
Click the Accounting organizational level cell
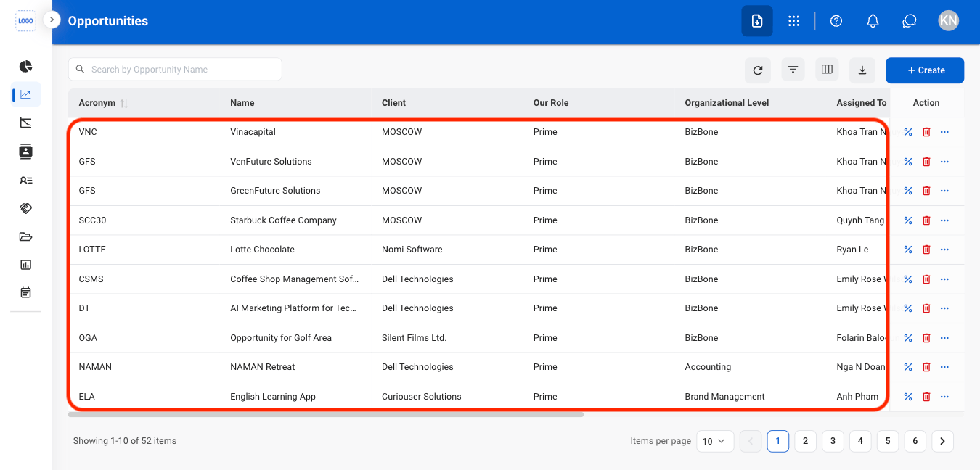(708, 367)
